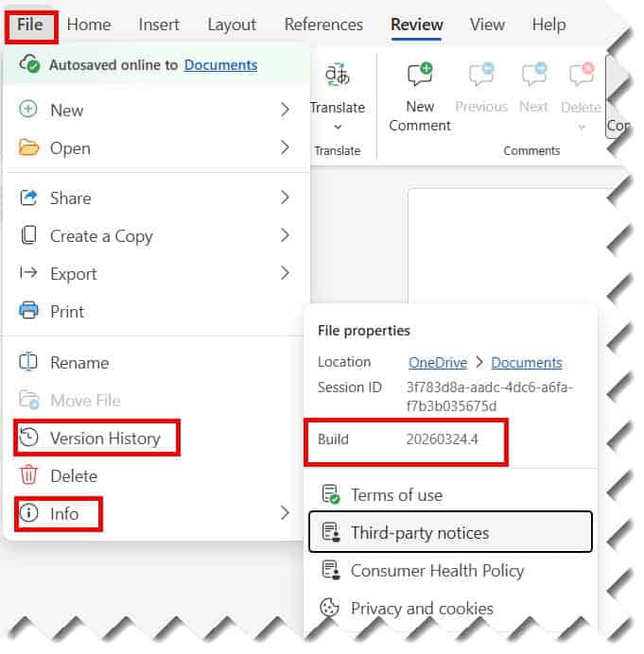The image size is (644, 654).
Task: Click the Print printer icon
Action: 28,310
